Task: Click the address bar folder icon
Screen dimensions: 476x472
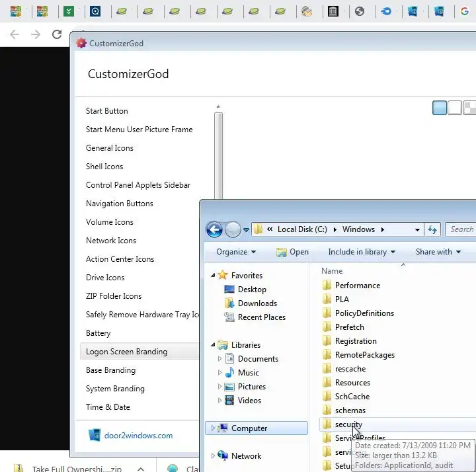Action: tap(258, 229)
